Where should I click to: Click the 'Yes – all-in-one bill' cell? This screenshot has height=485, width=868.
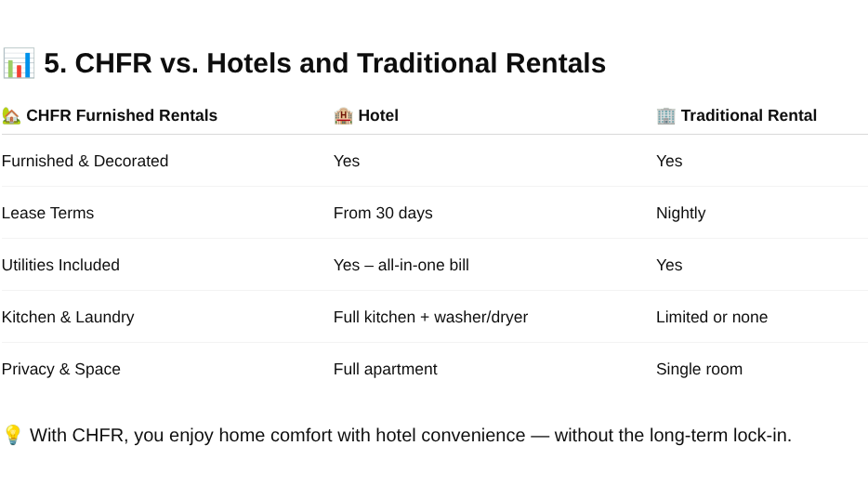coord(401,265)
